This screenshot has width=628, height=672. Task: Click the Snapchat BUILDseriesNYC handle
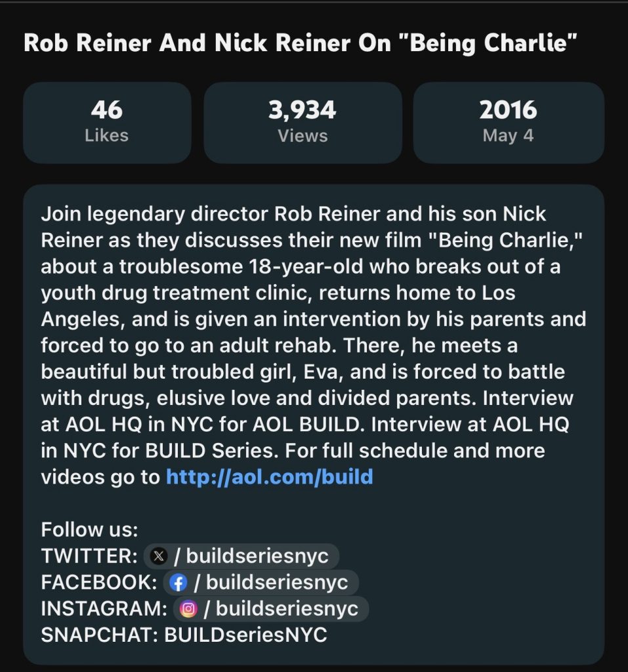[245, 635]
